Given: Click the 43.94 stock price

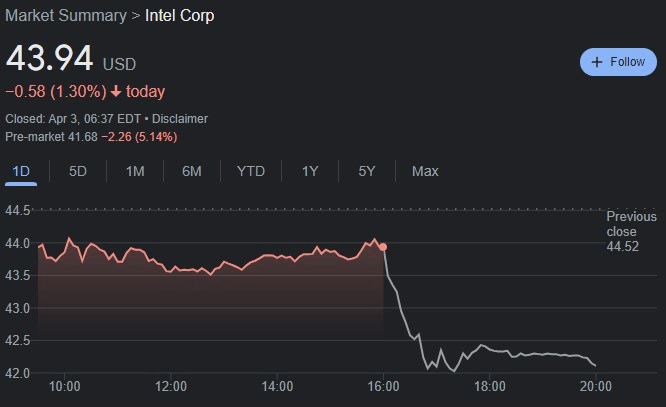Looking at the screenshot, I should point(50,60).
